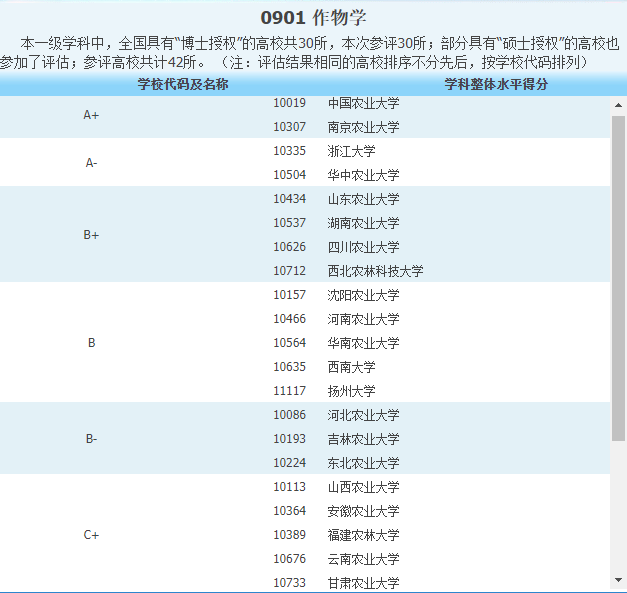Click school code 11117
The width and height of the screenshot is (627, 593).
click(x=290, y=391)
